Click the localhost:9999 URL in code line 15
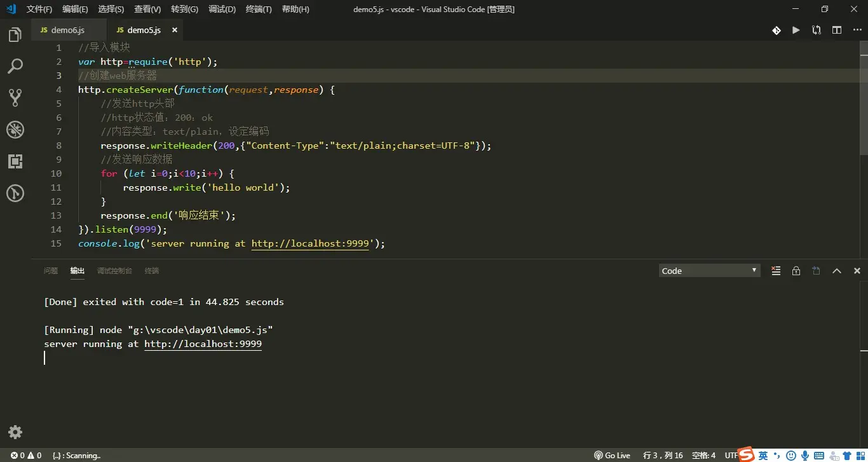 pos(310,243)
